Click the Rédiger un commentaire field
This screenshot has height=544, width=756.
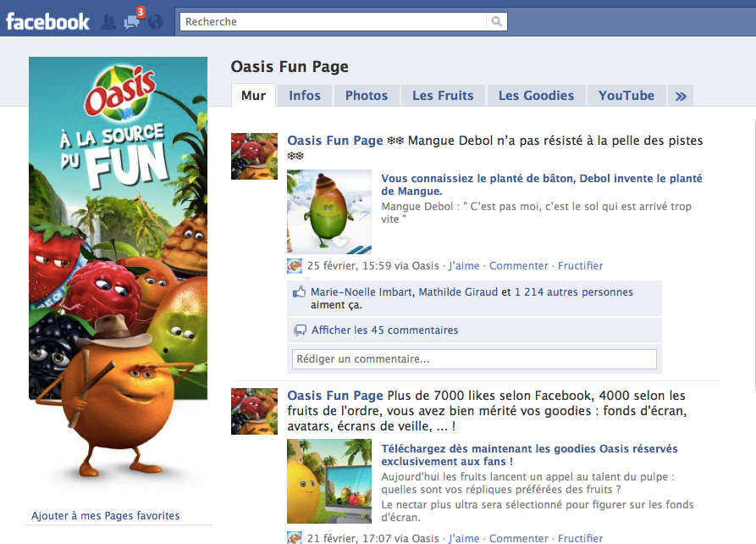click(474, 359)
